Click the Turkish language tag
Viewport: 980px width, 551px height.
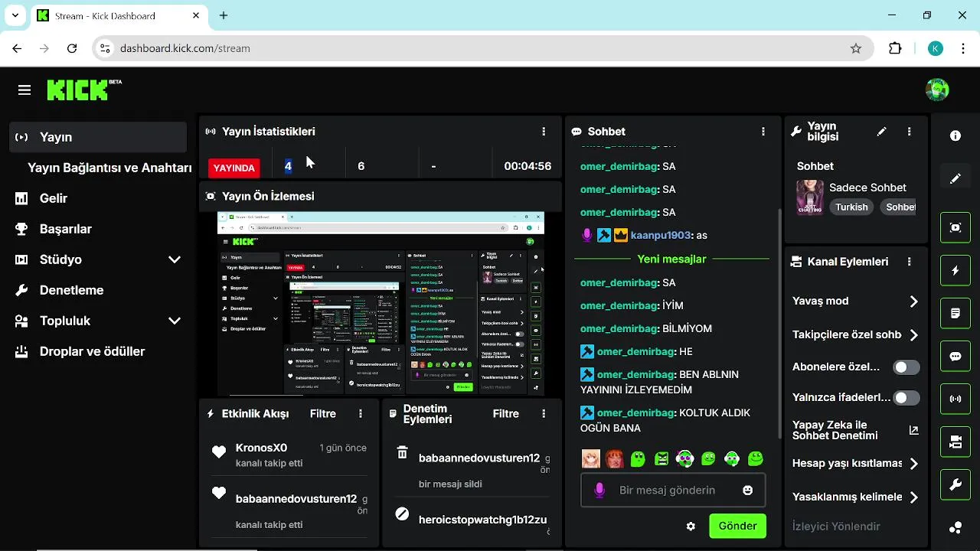point(851,207)
